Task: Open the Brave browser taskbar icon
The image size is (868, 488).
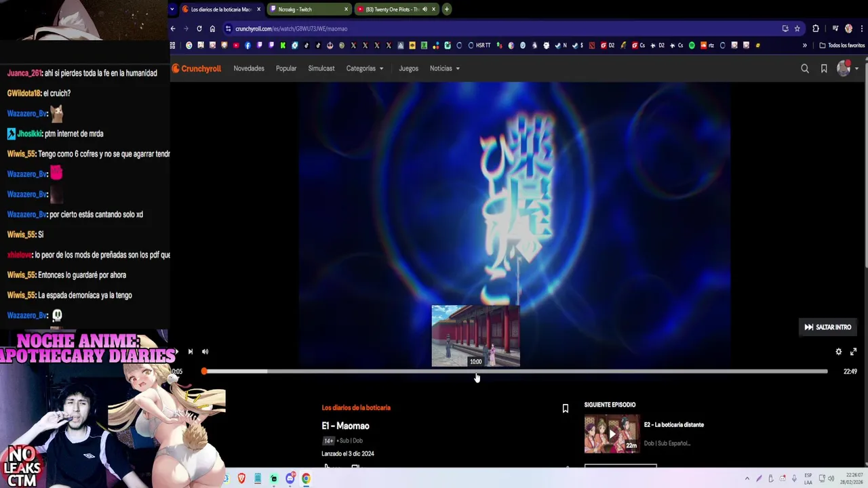Action: (241, 479)
